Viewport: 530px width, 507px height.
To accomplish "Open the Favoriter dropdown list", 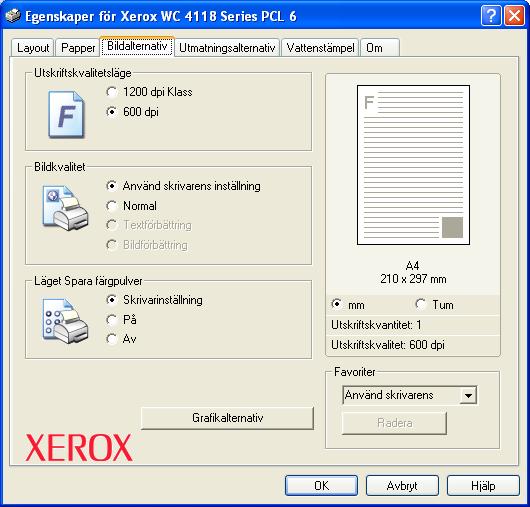I will pos(468,395).
